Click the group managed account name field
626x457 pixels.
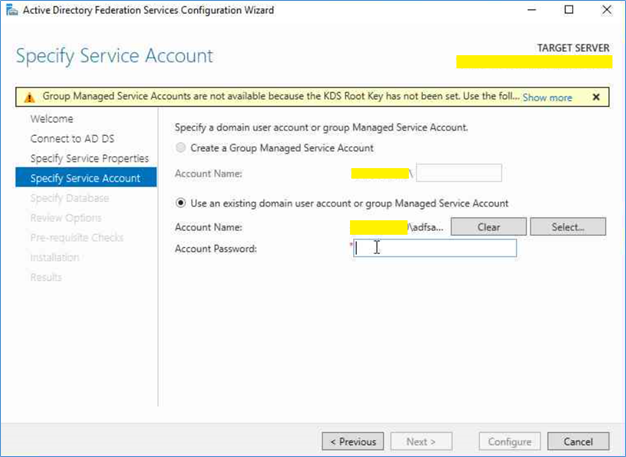point(459,173)
